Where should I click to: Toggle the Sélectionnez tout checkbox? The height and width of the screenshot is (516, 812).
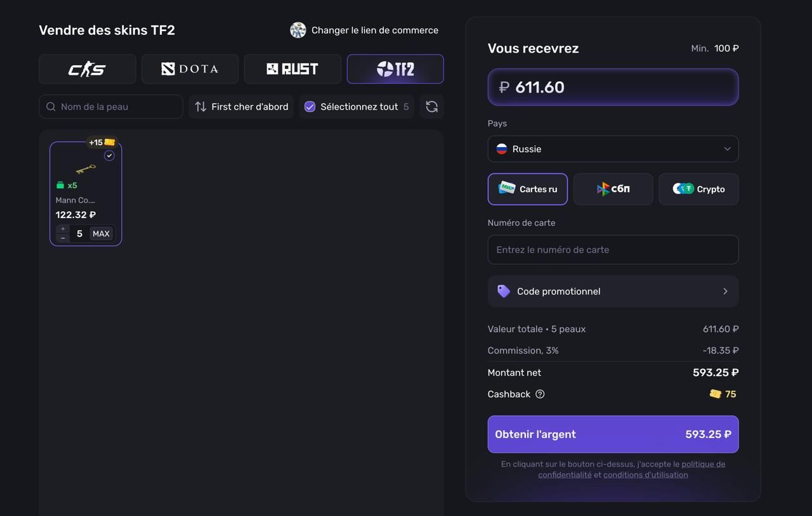click(x=310, y=106)
